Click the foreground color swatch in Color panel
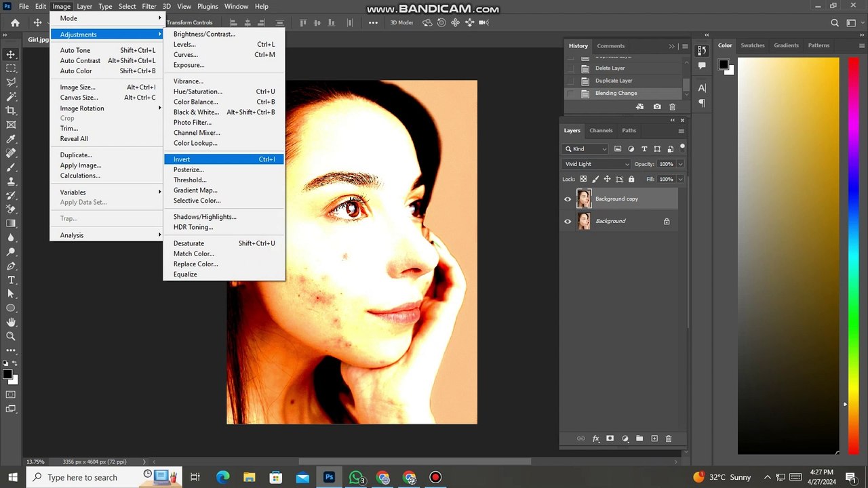868x488 pixels. (723, 65)
